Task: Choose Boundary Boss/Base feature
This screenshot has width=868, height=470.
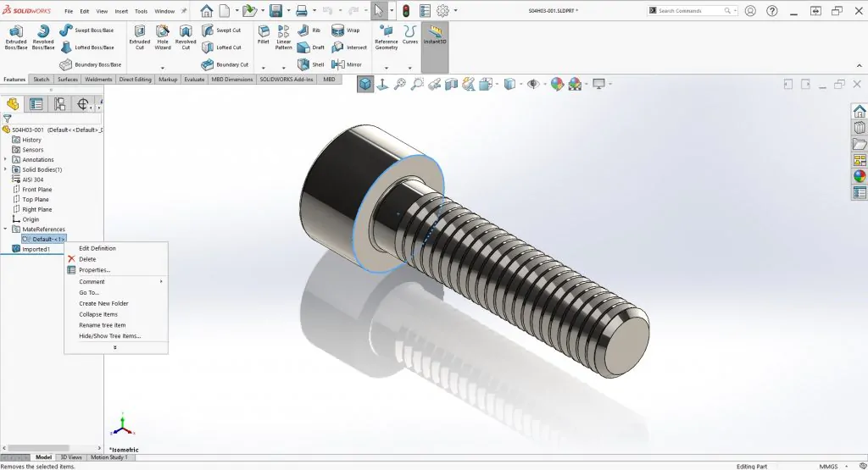Action: 90,64
